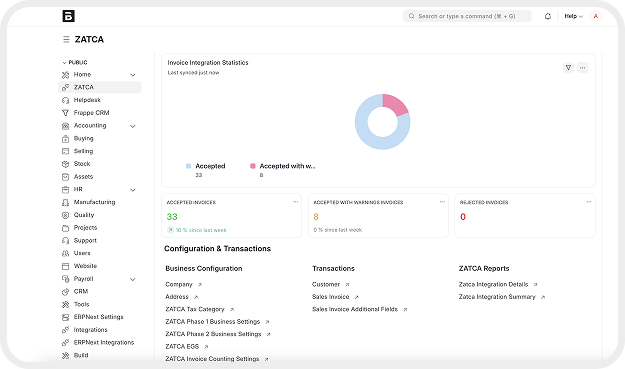Select ZATCA in the sidebar

tap(100, 87)
